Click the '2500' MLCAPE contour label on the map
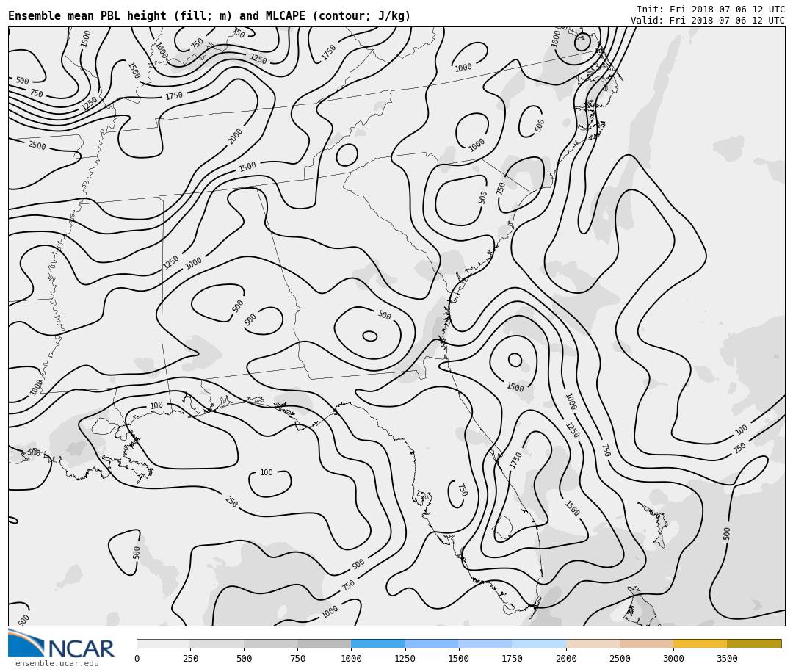 [x=37, y=145]
